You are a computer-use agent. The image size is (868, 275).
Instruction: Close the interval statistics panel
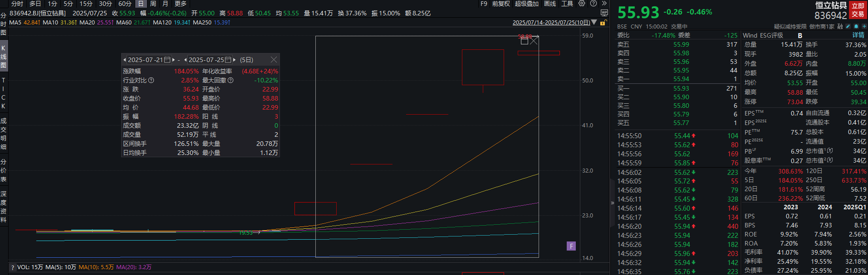point(274,60)
